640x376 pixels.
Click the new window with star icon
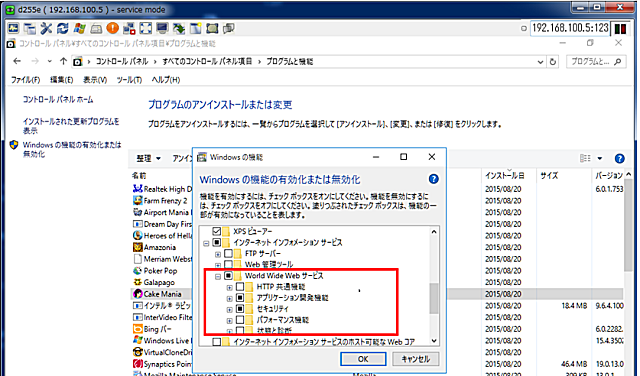(196, 28)
